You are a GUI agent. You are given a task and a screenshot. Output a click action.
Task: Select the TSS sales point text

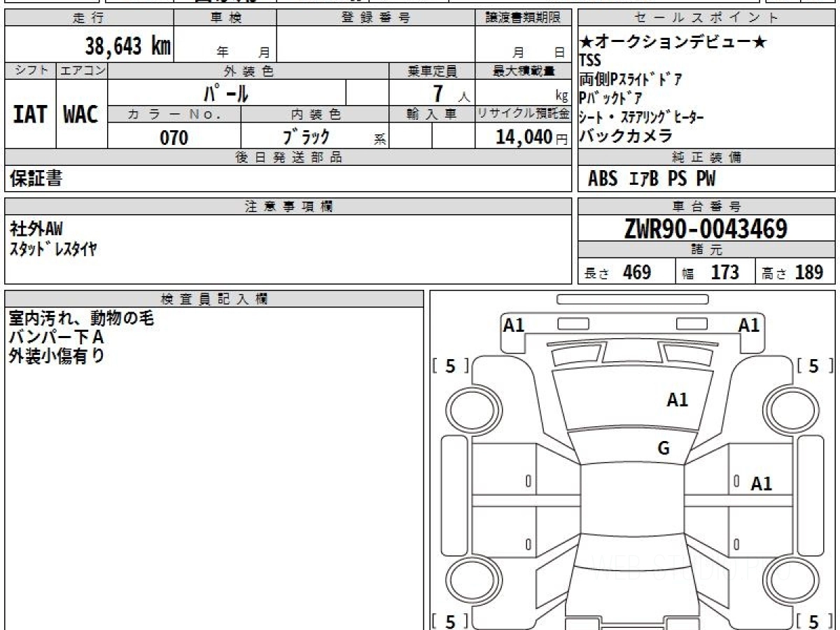pyautogui.click(x=590, y=61)
